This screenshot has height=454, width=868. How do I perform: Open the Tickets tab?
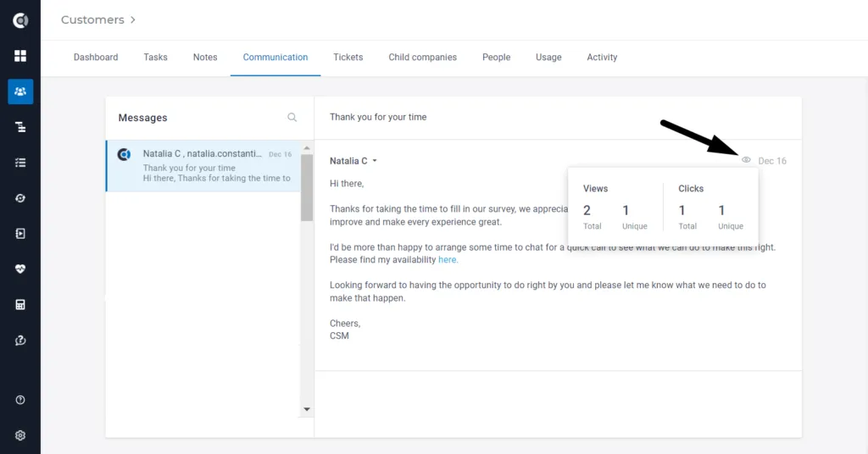(x=348, y=57)
